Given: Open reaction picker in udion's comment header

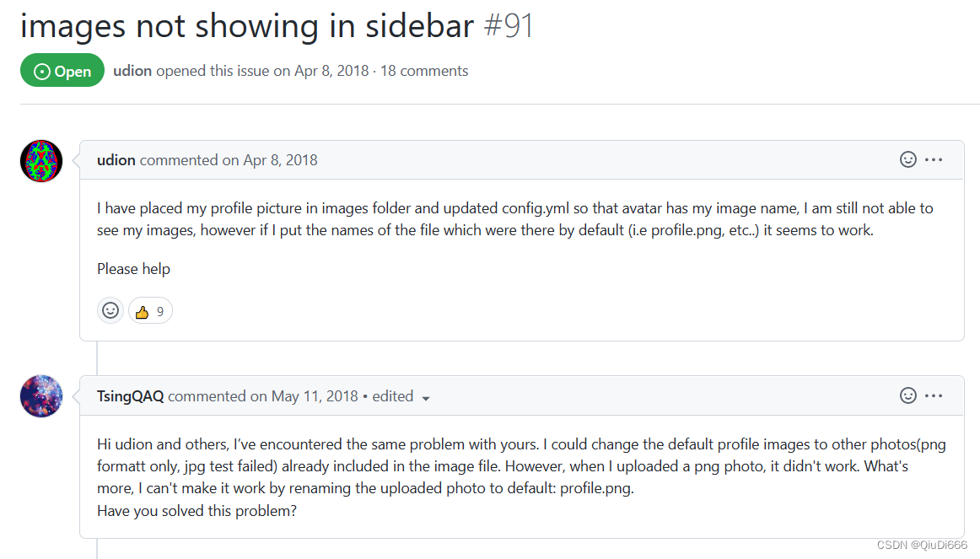Looking at the screenshot, I should [908, 160].
